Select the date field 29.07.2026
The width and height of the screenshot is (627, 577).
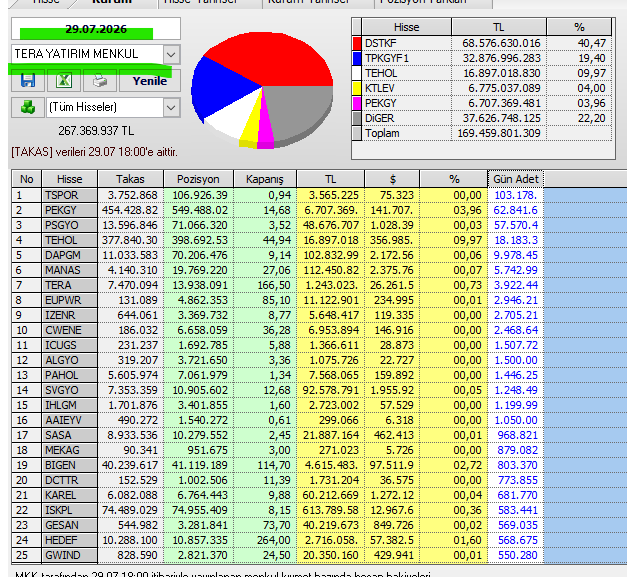(x=96, y=29)
